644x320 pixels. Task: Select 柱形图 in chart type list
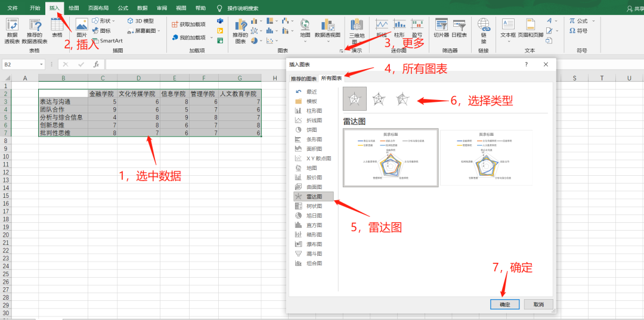pyautogui.click(x=314, y=110)
